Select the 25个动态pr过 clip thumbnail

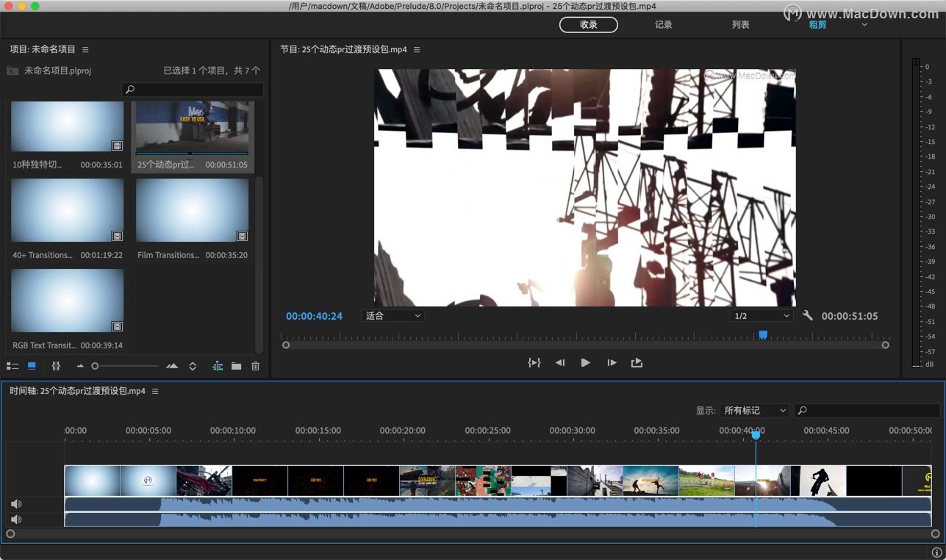pyautogui.click(x=192, y=128)
